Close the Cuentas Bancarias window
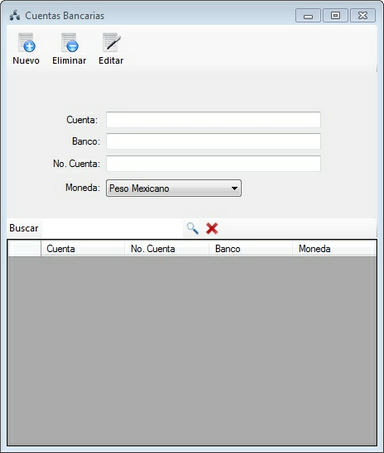This screenshot has height=453, width=384. [363, 16]
